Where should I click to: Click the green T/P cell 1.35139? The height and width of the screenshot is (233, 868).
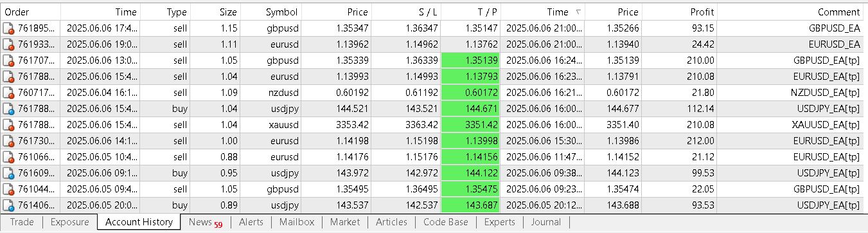[x=471, y=61]
